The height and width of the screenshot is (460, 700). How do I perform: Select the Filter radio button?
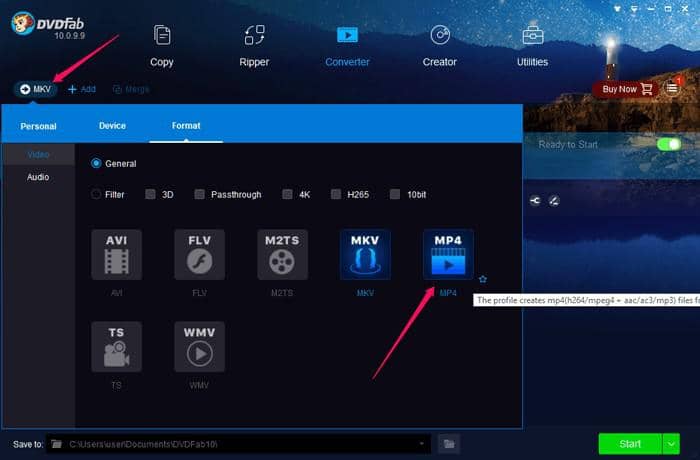97,194
